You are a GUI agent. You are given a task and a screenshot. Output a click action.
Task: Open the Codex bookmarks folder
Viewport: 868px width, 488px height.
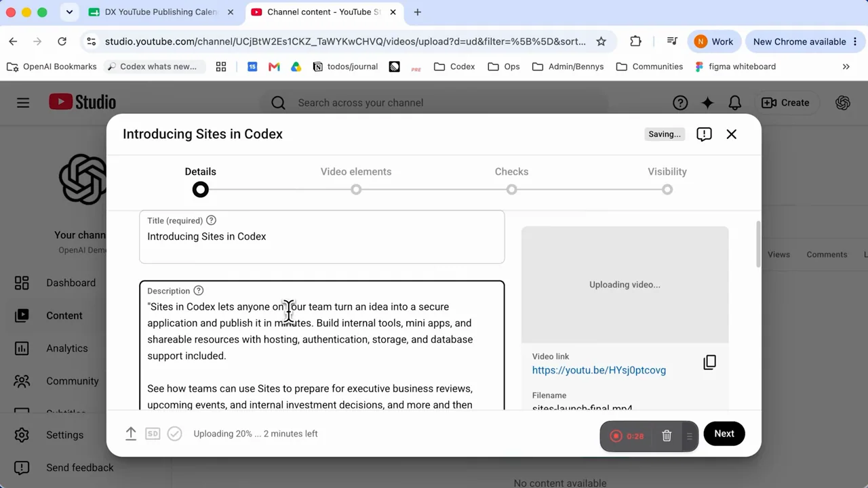[x=454, y=66]
